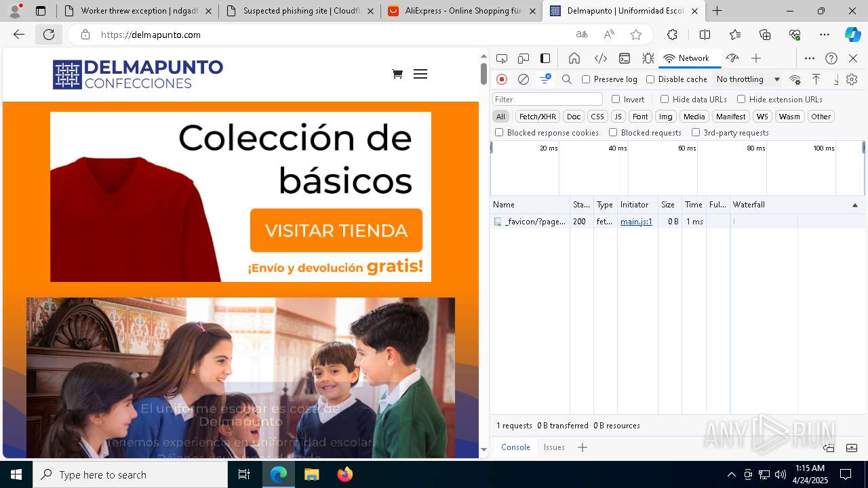
Task: Toggle the inspect element picker in DevTools
Action: (x=502, y=58)
